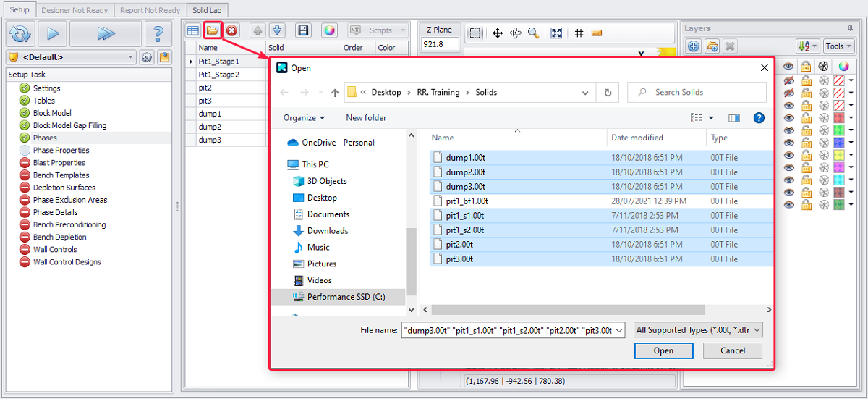Viewport: 868px width, 399px height.
Task: Click the yellow layer color swatch
Action: click(840, 155)
